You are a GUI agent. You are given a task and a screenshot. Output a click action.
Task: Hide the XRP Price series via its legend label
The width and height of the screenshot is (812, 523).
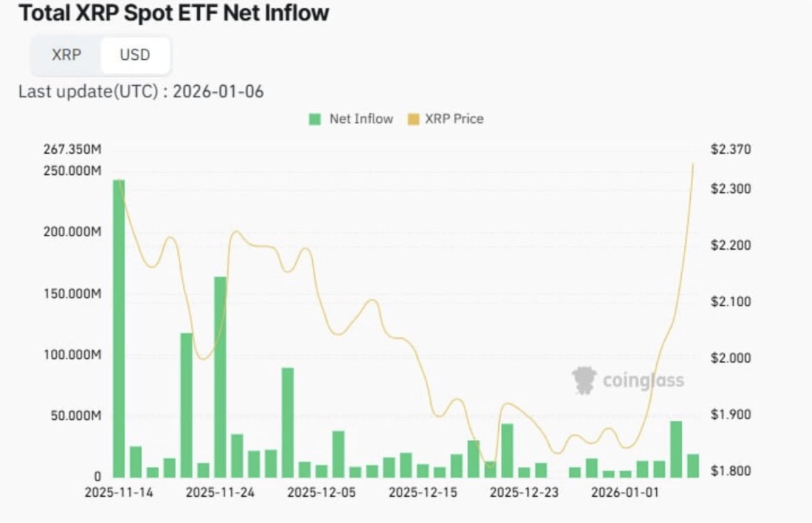pos(454,119)
